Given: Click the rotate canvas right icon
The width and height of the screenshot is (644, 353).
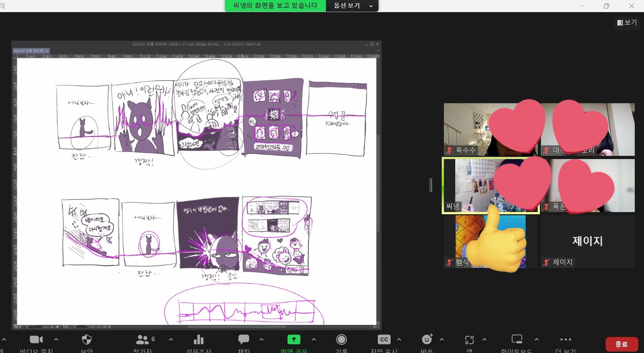Looking at the screenshot, I should (98, 327).
